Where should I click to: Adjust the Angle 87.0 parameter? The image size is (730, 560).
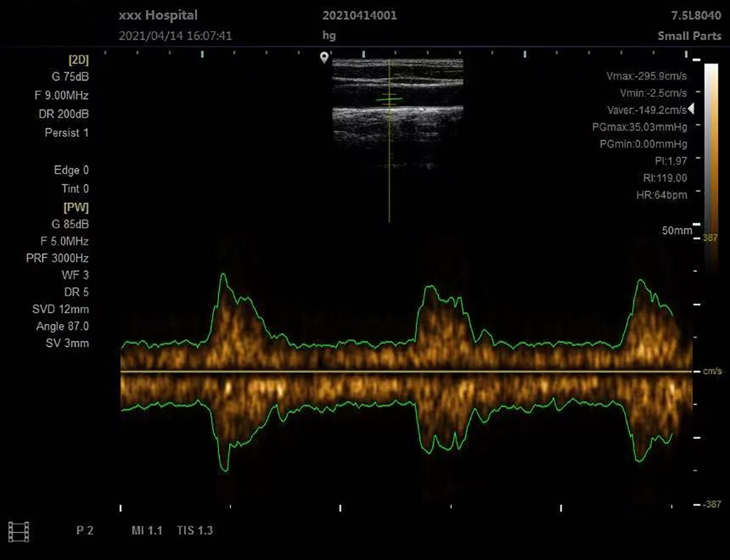coord(62,326)
